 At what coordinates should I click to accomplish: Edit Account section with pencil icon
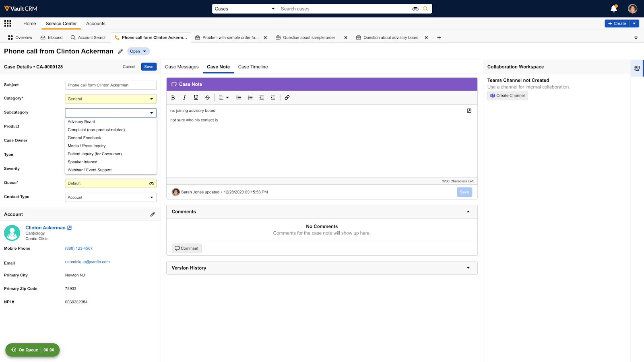click(153, 214)
